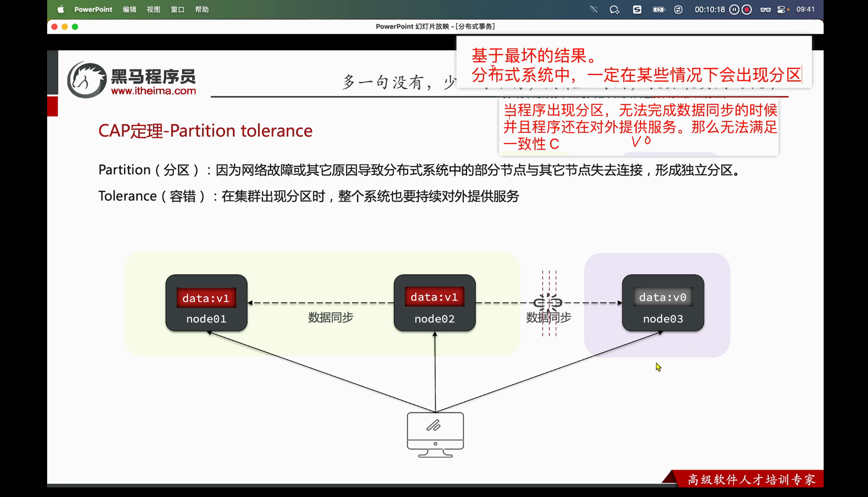
Task: Click the broken link icon between nodes
Action: [x=548, y=303]
